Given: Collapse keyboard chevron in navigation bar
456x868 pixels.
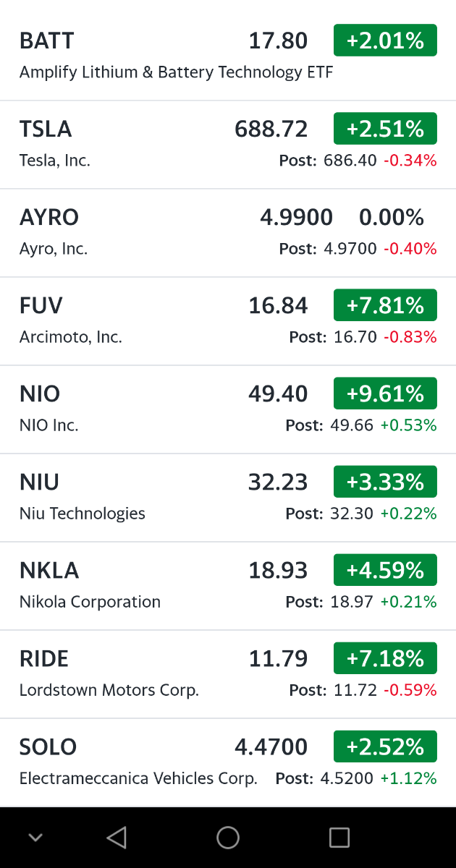Looking at the screenshot, I should pyautogui.click(x=35, y=838).
